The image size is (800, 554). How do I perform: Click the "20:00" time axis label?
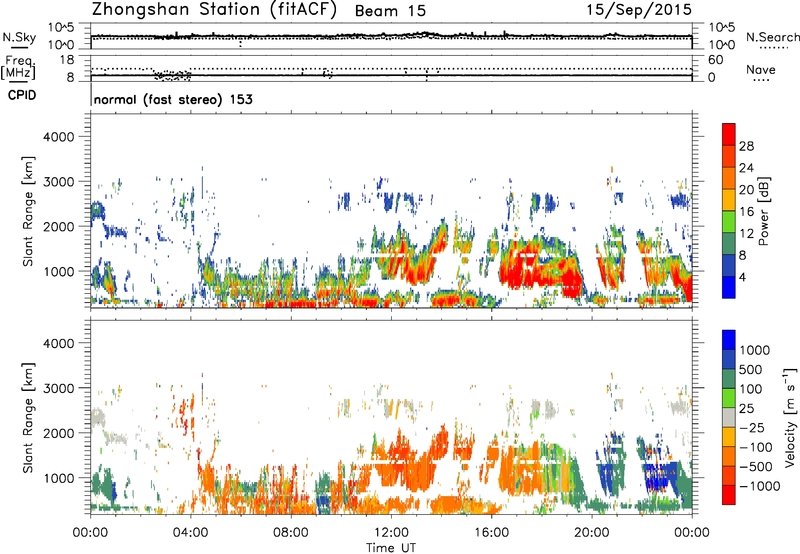tap(592, 533)
